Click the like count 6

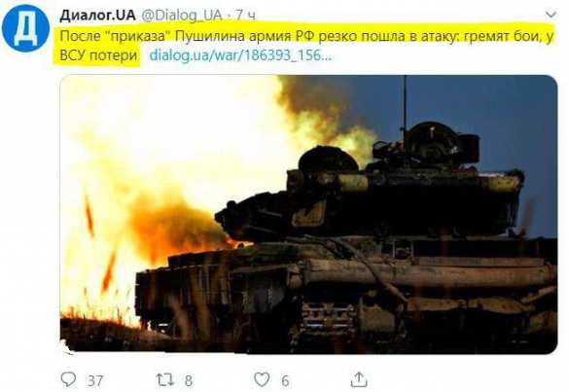click(x=285, y=380)
